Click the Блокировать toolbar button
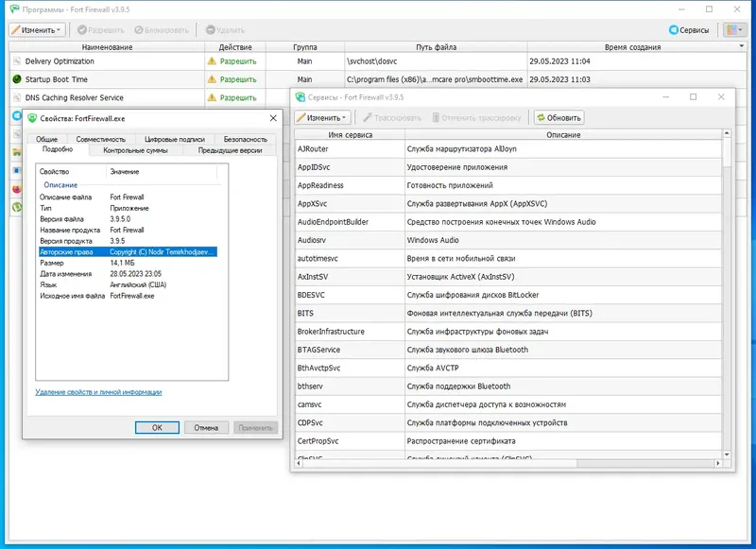Image resolution: width=756 pixels, height=549 pixels. 162,30
